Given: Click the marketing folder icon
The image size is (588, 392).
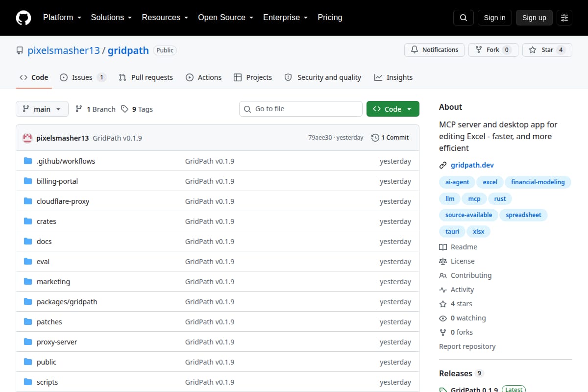Looking at the screenshot, I should point(28,282).
